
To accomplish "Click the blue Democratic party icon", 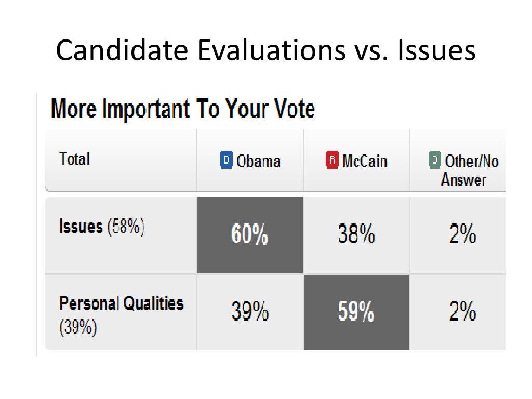I will (227, 160).
